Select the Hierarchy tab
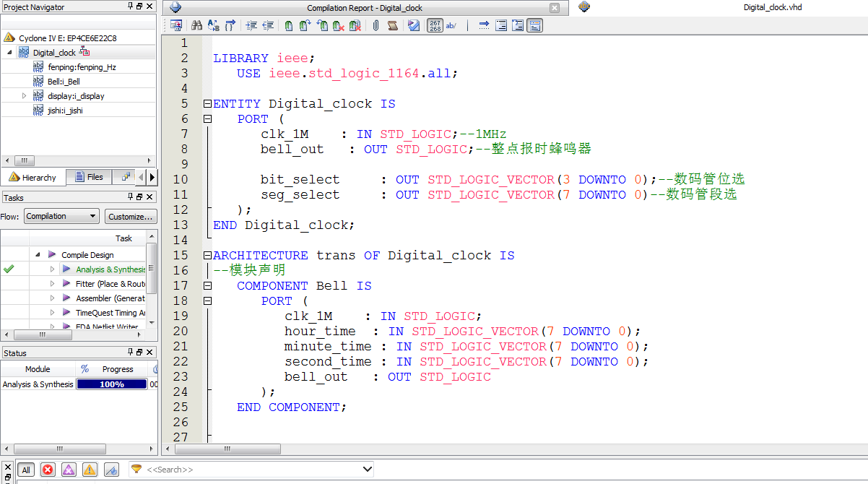Screen dimensions: 868x484 [34, 176]
